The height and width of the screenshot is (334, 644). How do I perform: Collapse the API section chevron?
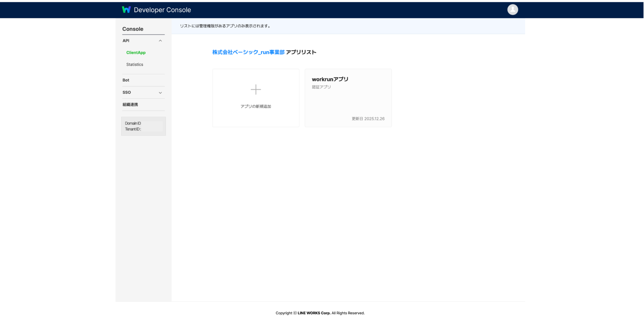coord(160,41)
